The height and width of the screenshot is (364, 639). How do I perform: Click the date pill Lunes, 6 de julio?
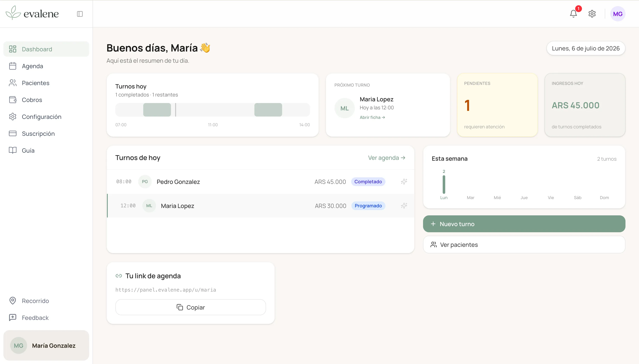pos(586,48)
